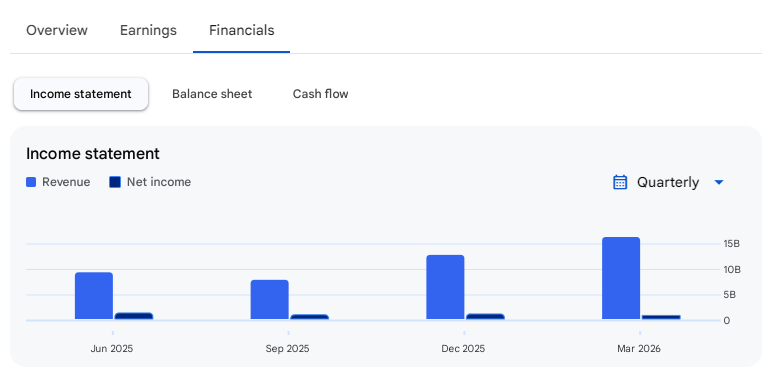
Task: Click the 10B axis value
Action: pyautogui.click(x=732, y=270)
